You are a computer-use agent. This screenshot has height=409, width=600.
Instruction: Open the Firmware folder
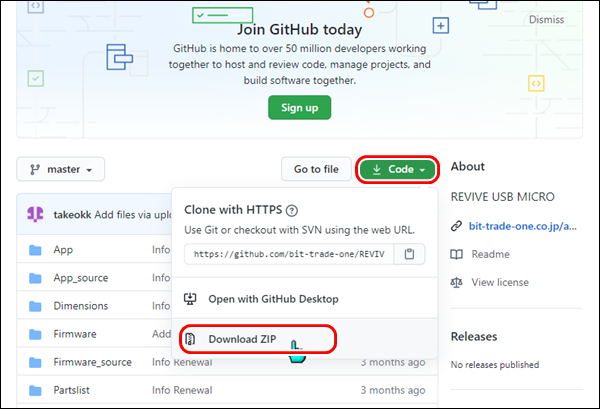[x=75, y=334]
